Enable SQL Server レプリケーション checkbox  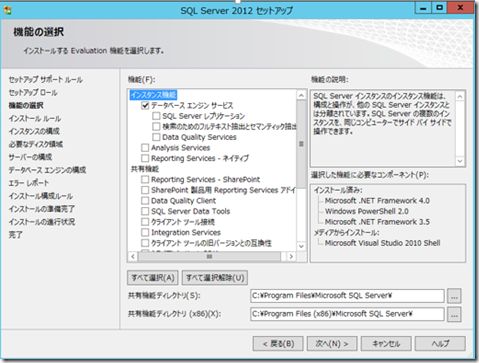pyautogui.click(x=156, y=116)
